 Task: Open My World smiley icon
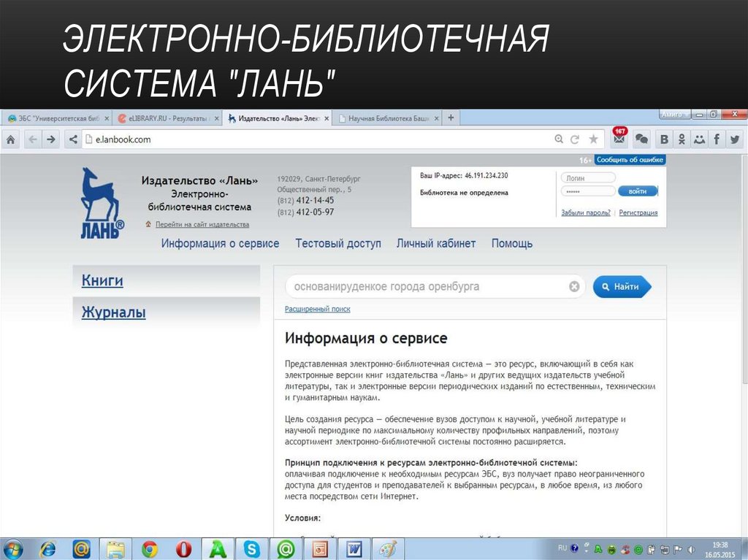[699, 139]
